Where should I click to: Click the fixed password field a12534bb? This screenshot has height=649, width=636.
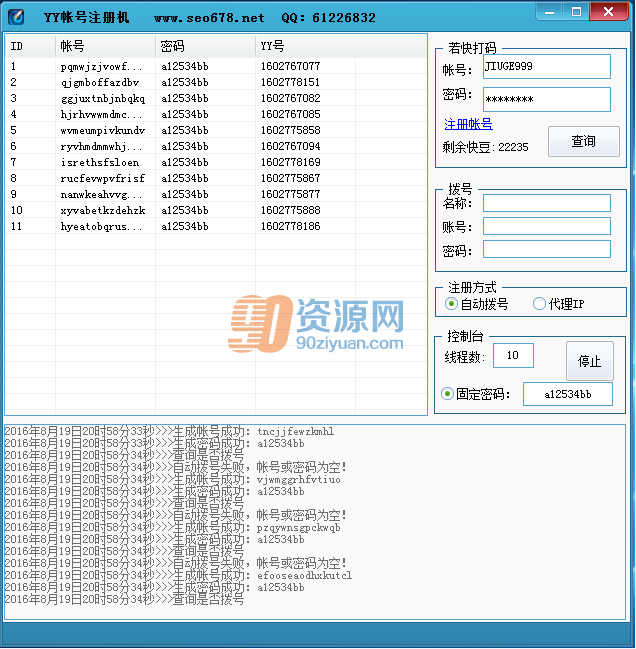(x=568, y=394)
